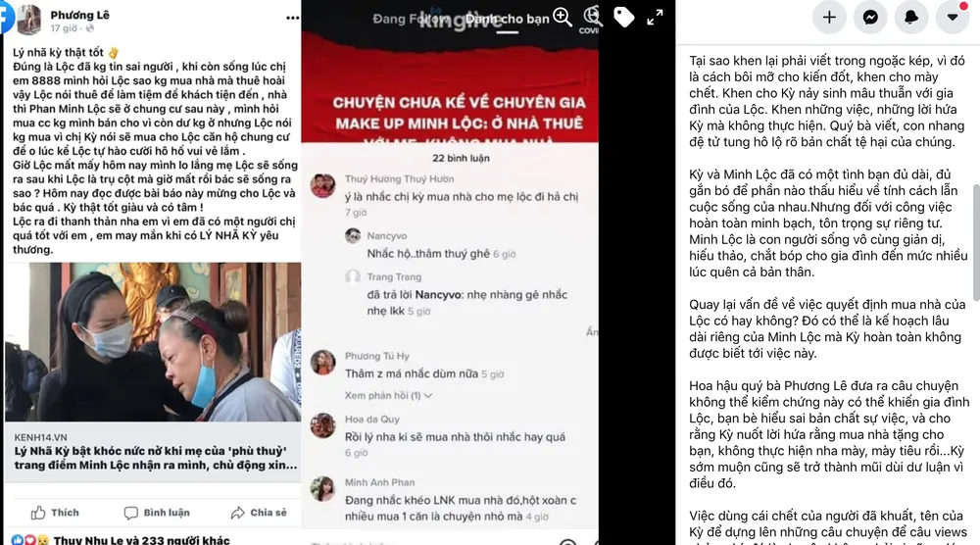Open the three-dot post options menu
Viewport: 980px width, 545px height.
tap(292, 18)
